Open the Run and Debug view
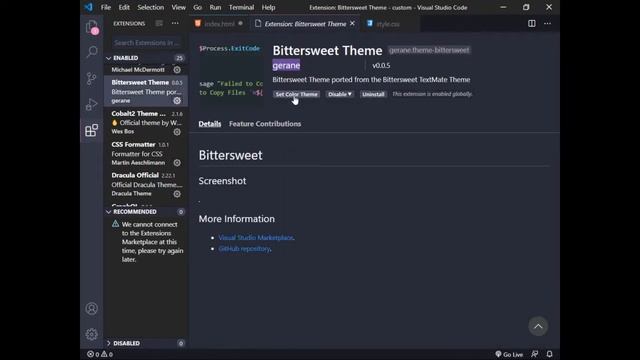Viewport: 640px width, 360px height. [x=92, y=104]
